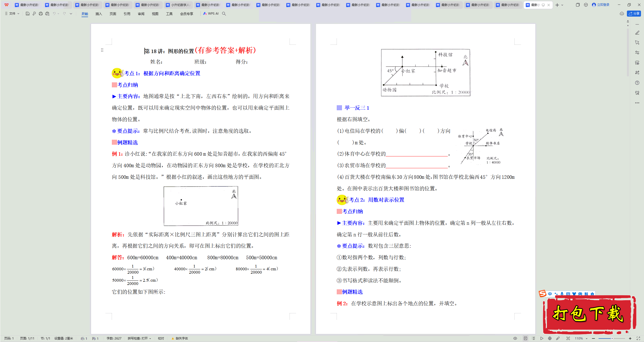This screenshot has width=644, height=342.
Task: Open more sidebar options (three dots)
Action: [x=637, y=103]
